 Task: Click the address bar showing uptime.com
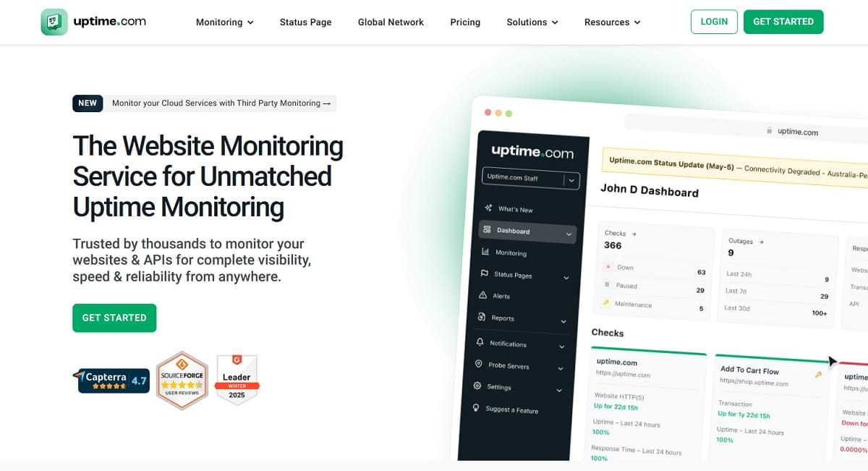746,130
